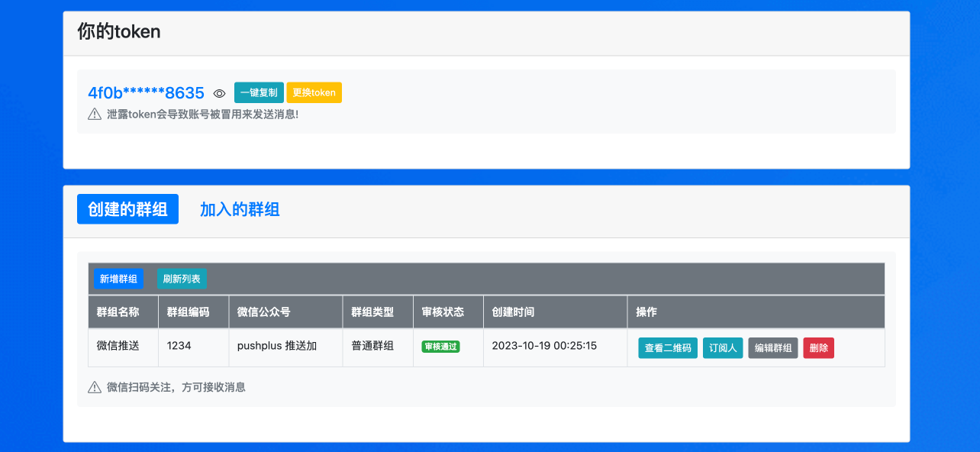Click the green 审核通过 status badge
This screenshot has height=452, width=980.
coord(440,347)
